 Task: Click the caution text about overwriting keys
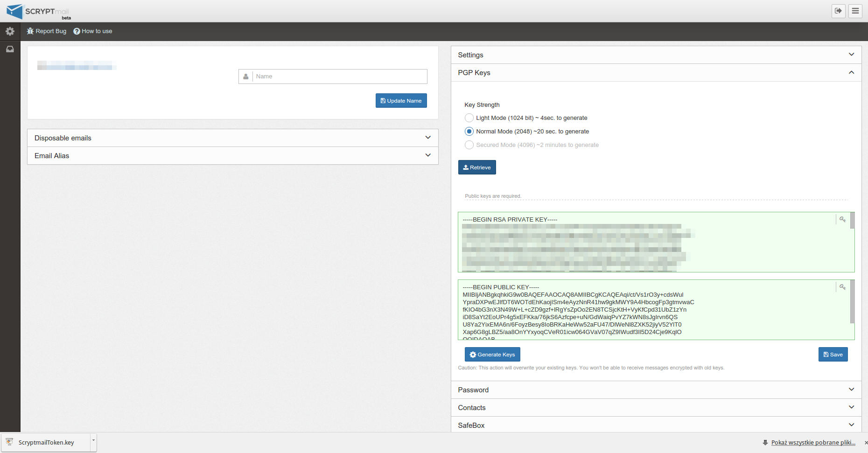[591, 368]
